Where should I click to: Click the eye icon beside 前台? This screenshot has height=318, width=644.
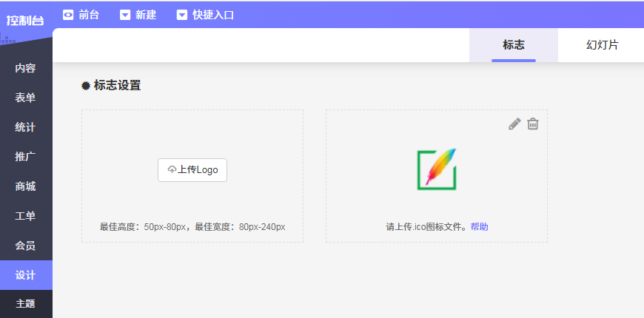68,16
